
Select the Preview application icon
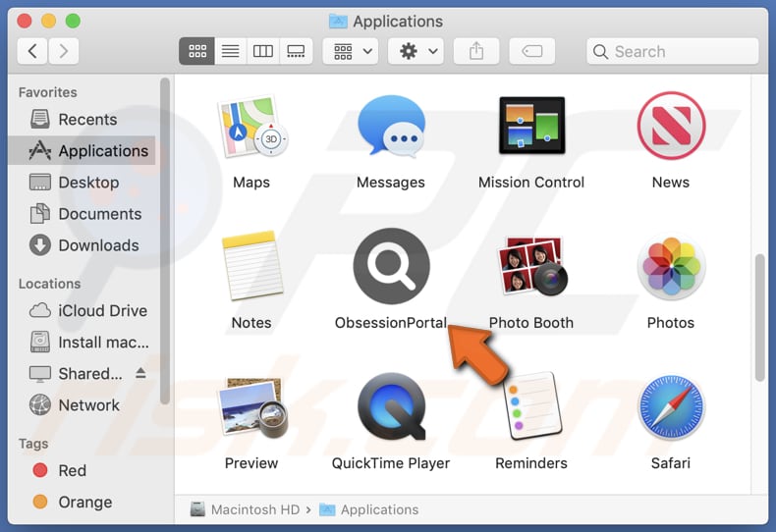tap(251, 407)
